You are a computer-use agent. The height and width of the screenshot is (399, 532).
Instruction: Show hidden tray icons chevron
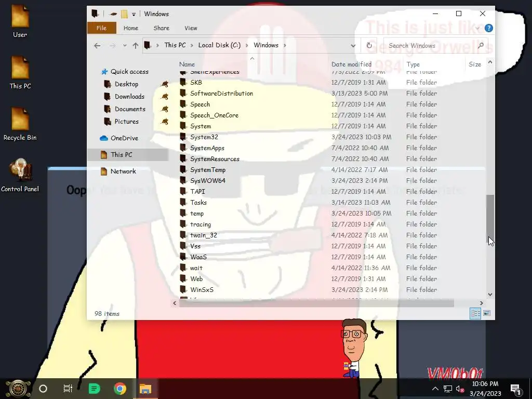pyautogui.click(x=435, y=389)
